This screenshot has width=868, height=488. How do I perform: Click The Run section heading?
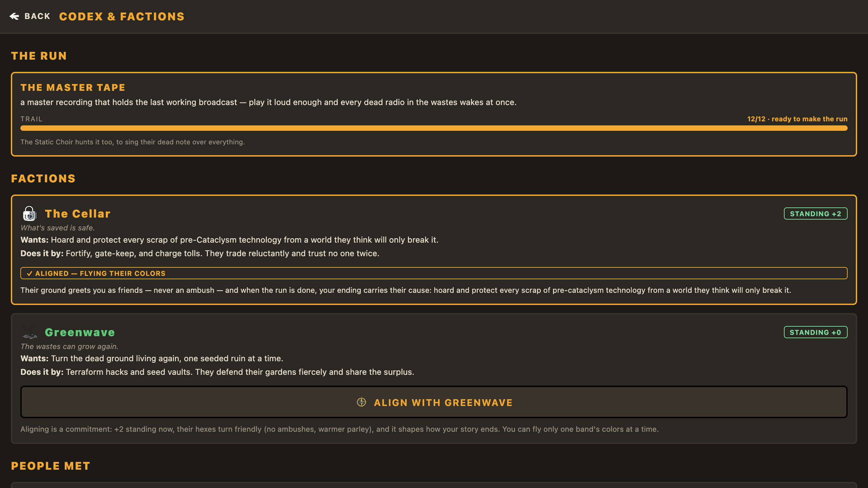[39, 56]
